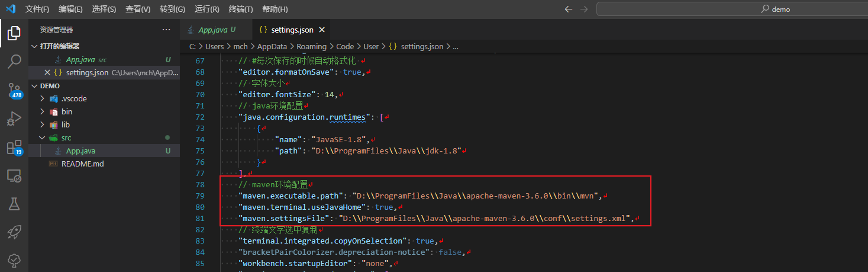Collapse the 打开的编辑器 section

(x=104, y=46)
